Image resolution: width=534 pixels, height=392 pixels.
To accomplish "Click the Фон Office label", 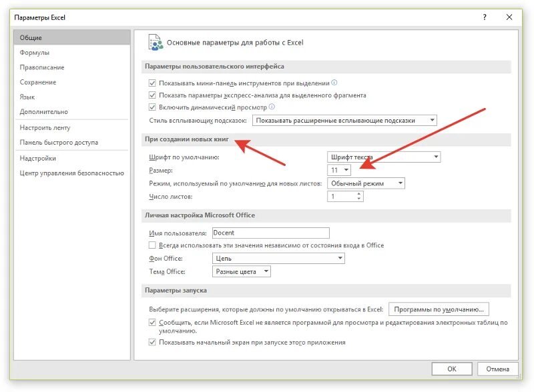I will 166,259.
